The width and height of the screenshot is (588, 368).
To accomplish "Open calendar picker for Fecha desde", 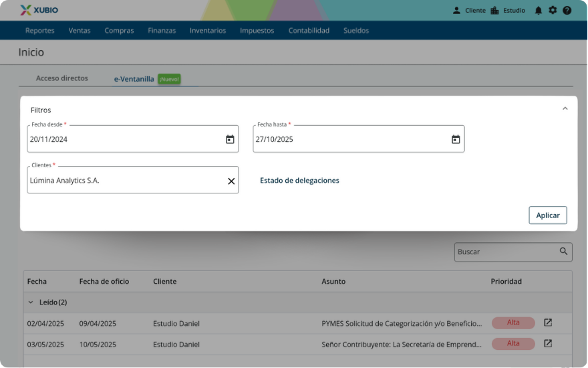I will [230, 139].
